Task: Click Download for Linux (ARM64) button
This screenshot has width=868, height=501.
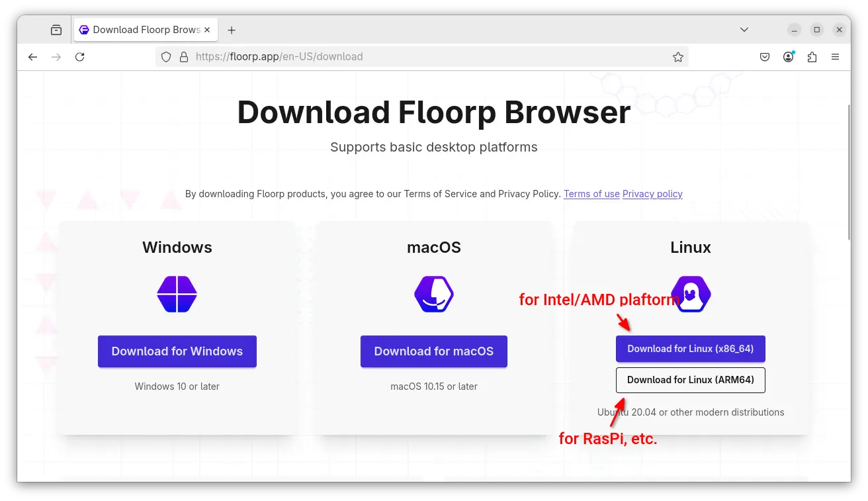Action: (x=691, y=380)
